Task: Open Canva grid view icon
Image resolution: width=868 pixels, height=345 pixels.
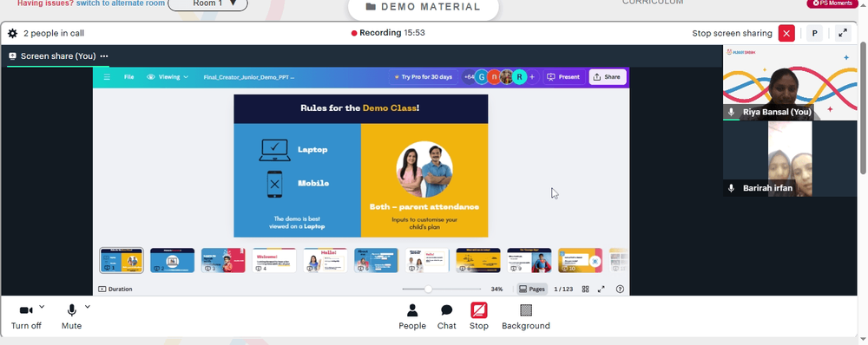Action: pyautogui.click(x=585, y=290)
